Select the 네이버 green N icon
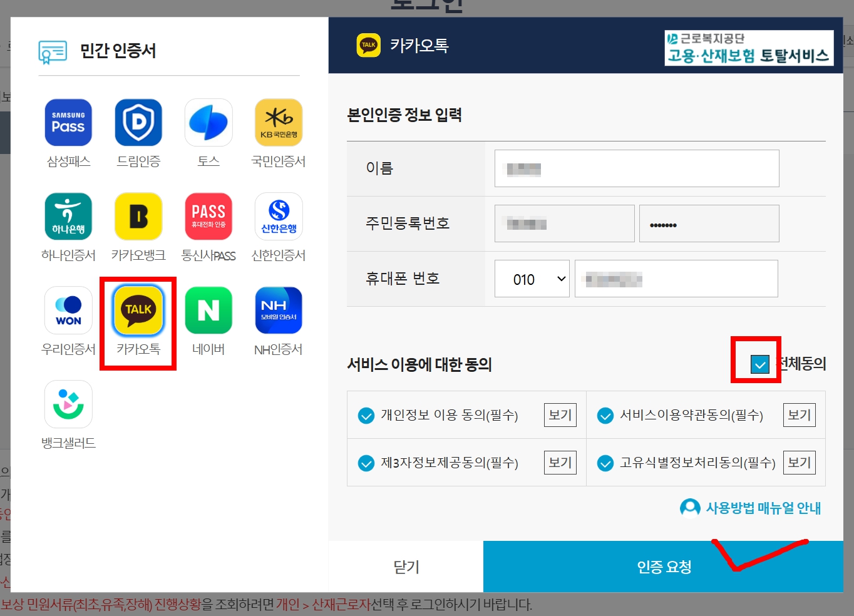 coord(208,311)
